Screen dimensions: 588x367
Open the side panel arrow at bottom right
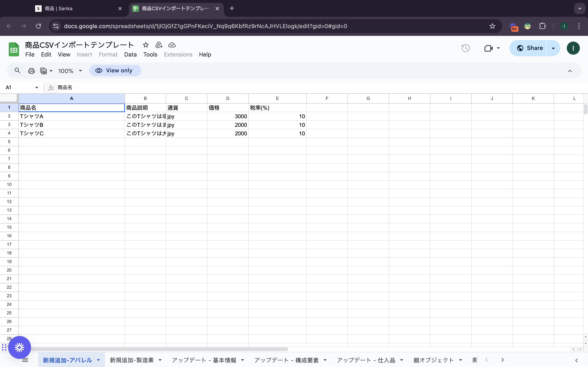pos(576,360)
